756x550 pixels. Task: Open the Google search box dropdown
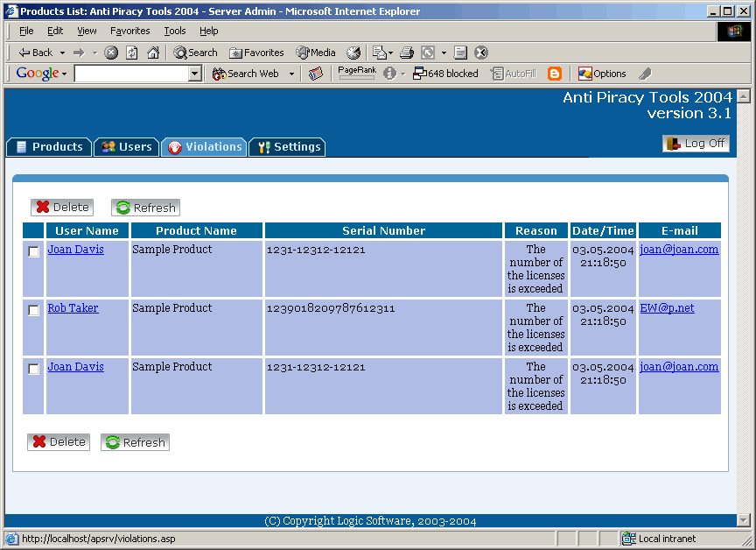pos(195,74)
